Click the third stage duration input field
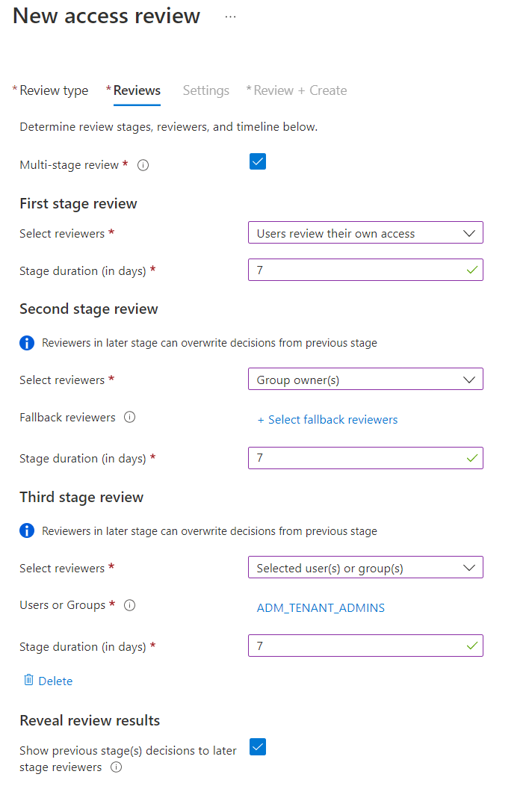Screen dimensions: 532x786 coord(365,646)
